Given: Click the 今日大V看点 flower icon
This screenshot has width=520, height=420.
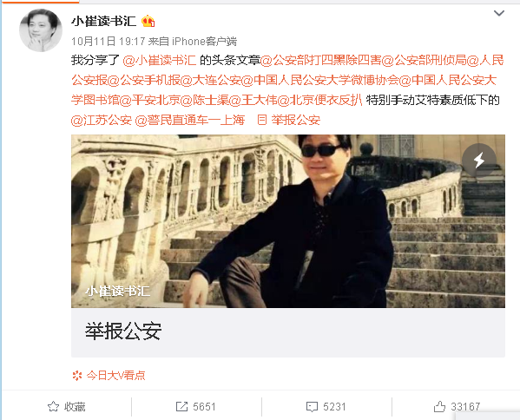Looking at the screenshot, I should [77, 375].
